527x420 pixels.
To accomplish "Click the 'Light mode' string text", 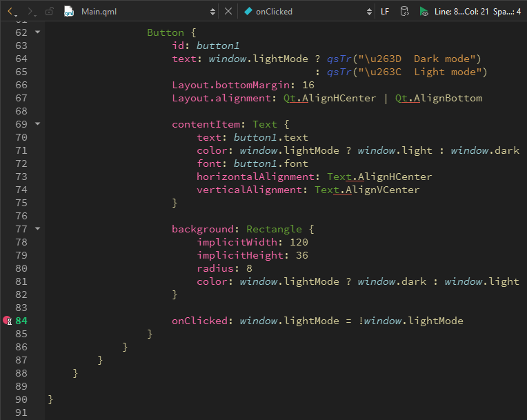I will point(445,72).
